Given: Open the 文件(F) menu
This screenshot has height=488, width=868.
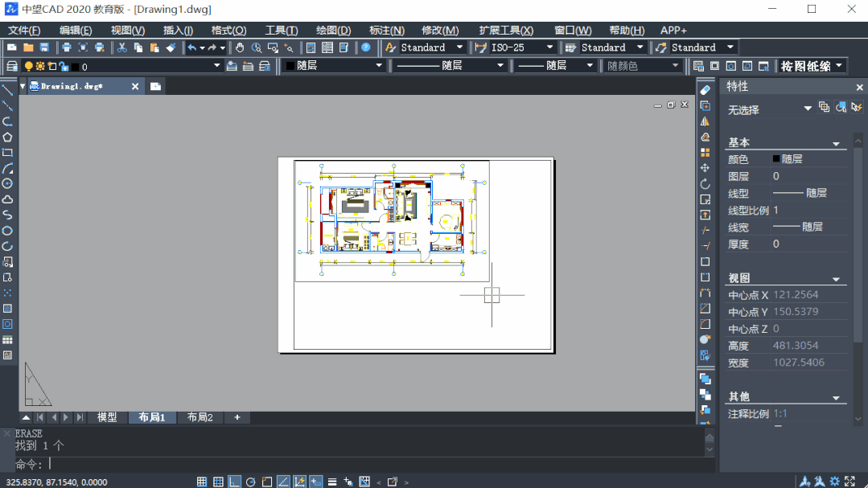Looking at the screenshot, I should [24, 31].
